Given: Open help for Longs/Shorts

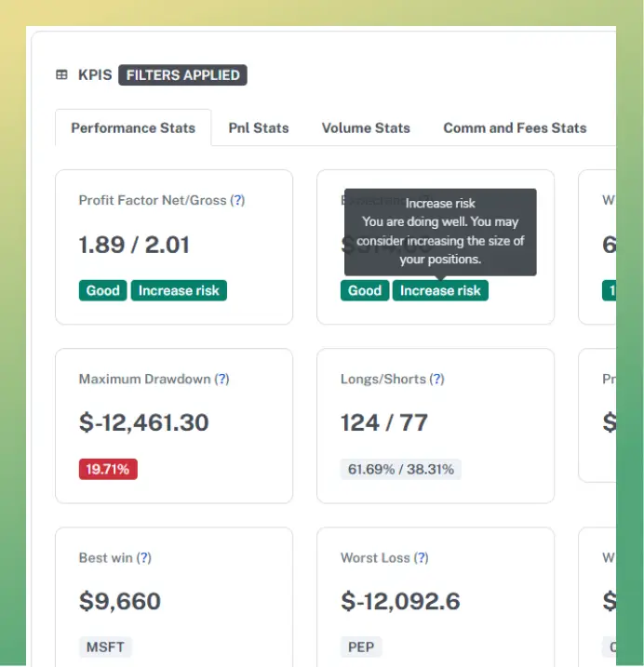Looking at the screenshot, I should (x=436, y=379).
